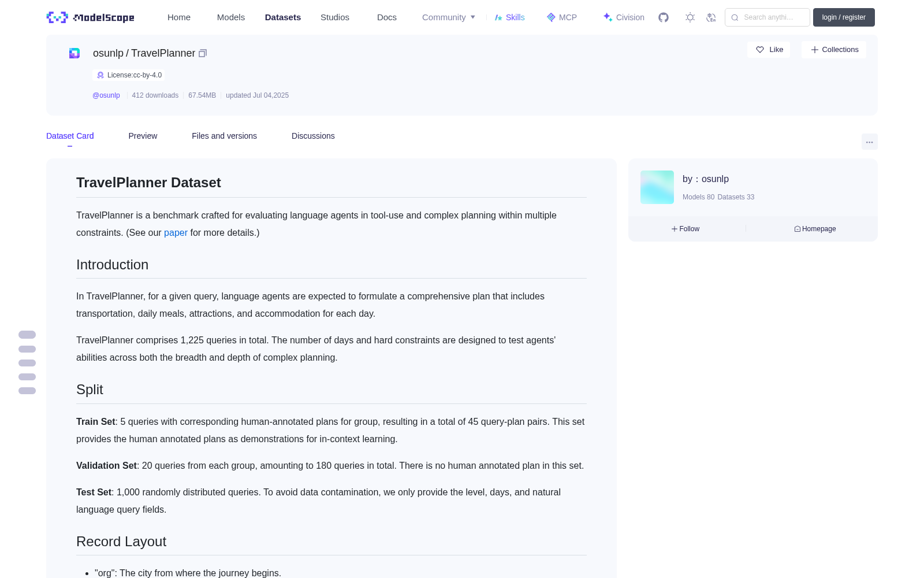
Task: Open the paper hyperlink
Action: [176, 232]
